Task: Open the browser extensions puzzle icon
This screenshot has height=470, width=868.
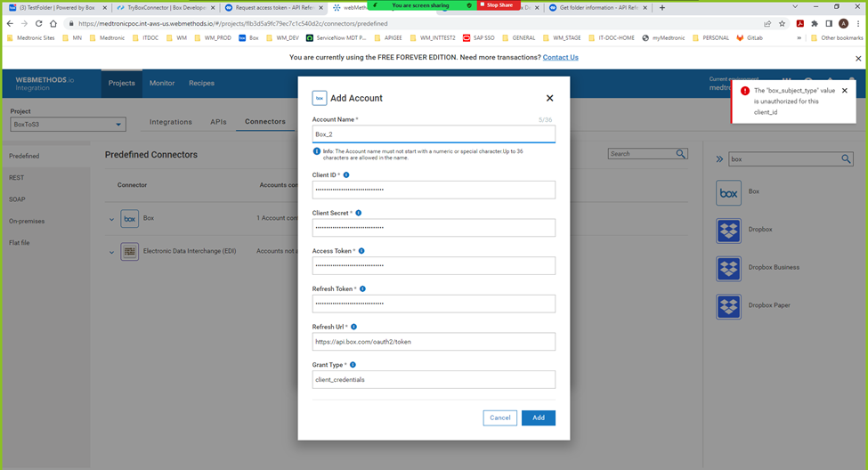Action: tap(815, 23)
